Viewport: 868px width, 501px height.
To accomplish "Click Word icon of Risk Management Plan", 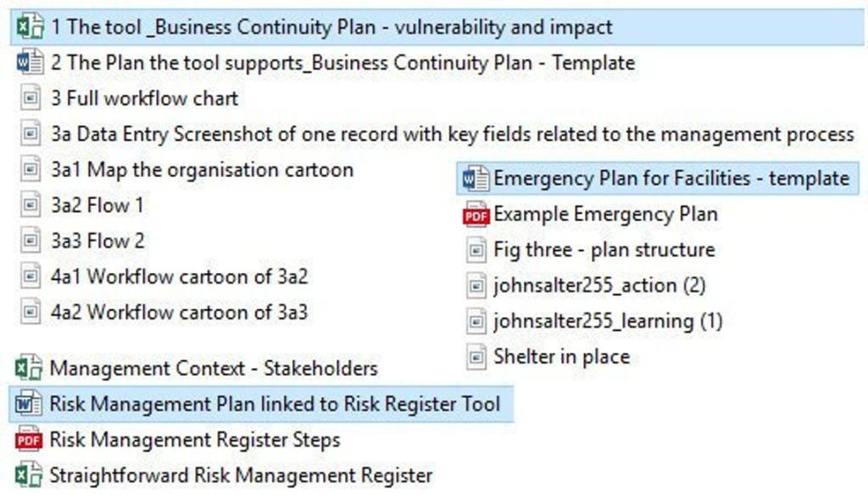I will pyautogui.click(x=29, y=404).
